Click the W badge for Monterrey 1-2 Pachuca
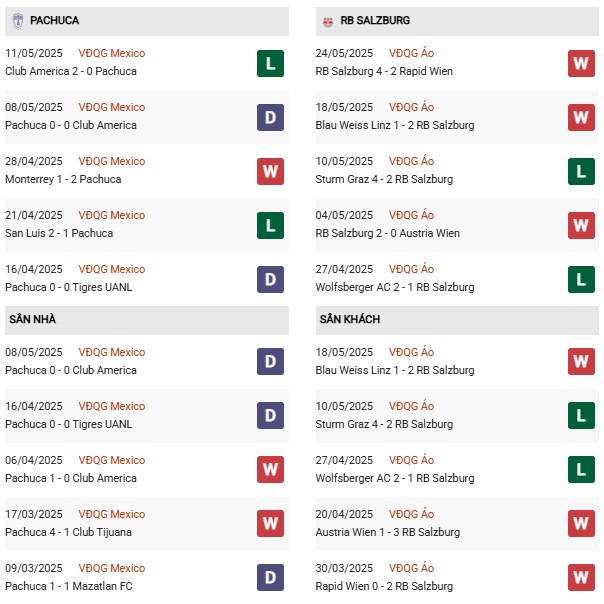Image resolution: width=604 pixels, height=604 pixels. point(270,171)
